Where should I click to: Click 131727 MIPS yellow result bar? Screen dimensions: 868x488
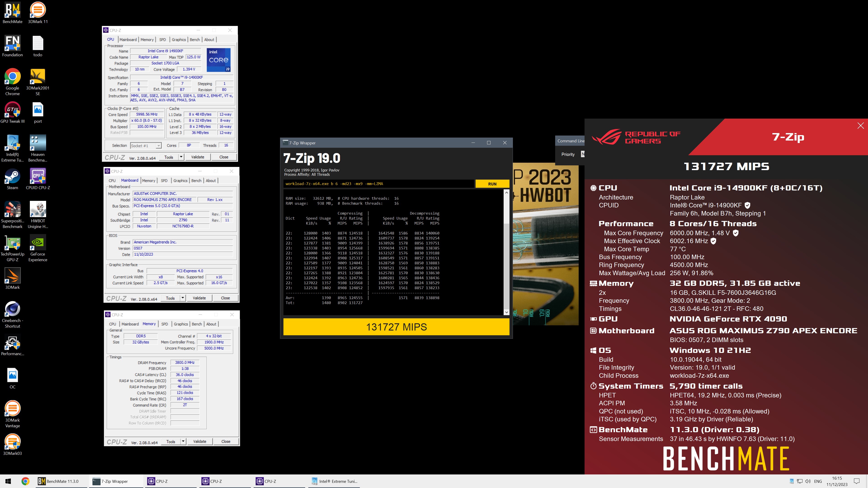396,327
